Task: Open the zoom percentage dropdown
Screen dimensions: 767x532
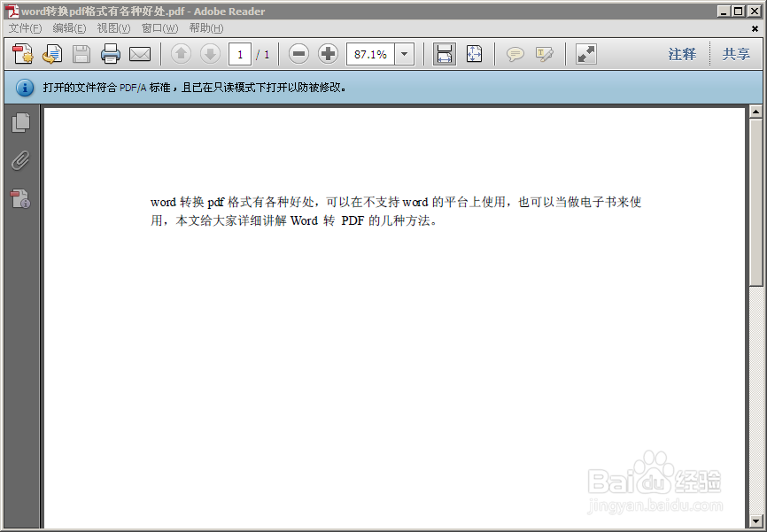Action: pos(404,54)
